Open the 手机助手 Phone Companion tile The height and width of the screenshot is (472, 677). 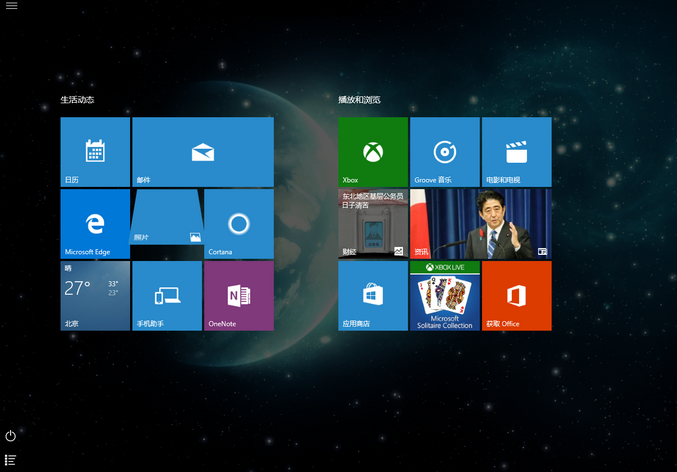(x=167, y=296)
